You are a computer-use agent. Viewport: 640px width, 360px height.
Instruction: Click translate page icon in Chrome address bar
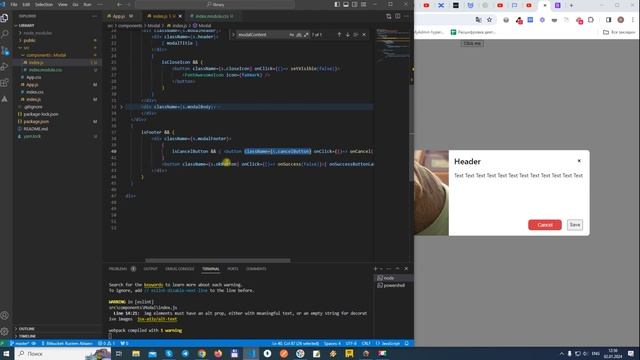click(x=478, y=20)
